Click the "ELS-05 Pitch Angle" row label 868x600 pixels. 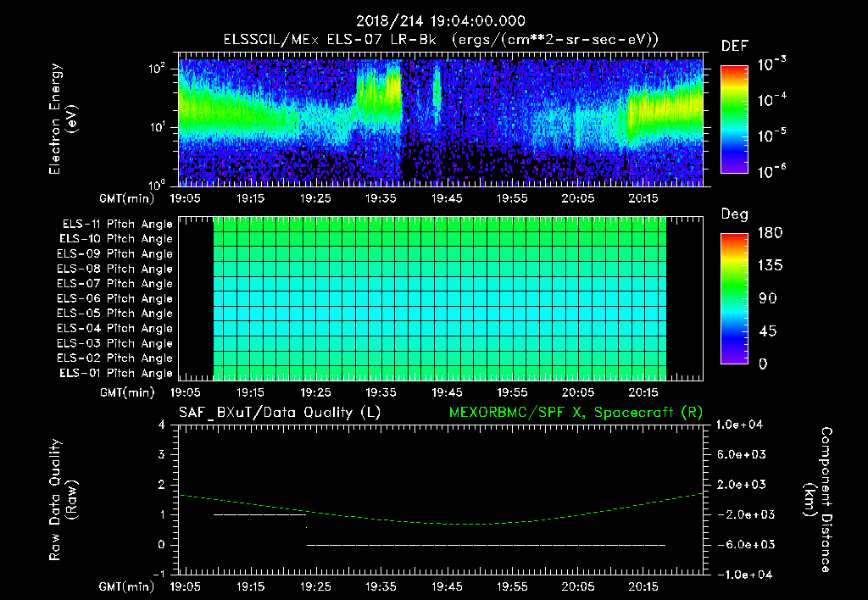[114, 314]
